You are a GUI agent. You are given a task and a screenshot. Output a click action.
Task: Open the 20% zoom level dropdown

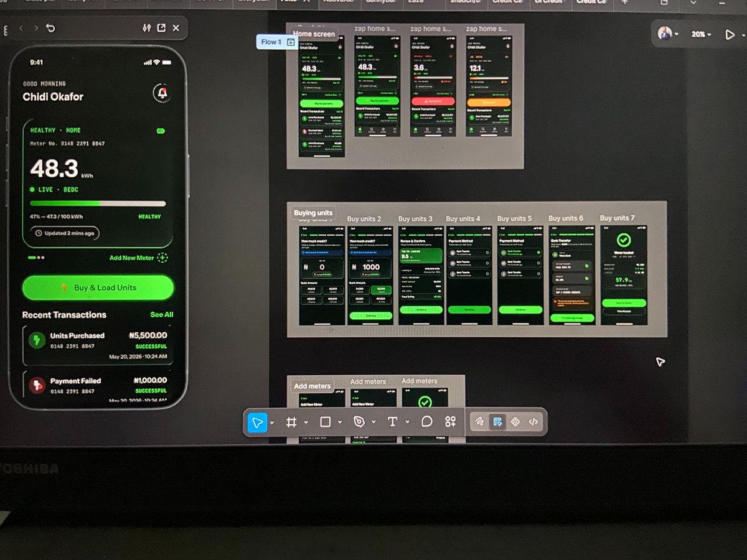coord(701,34)
